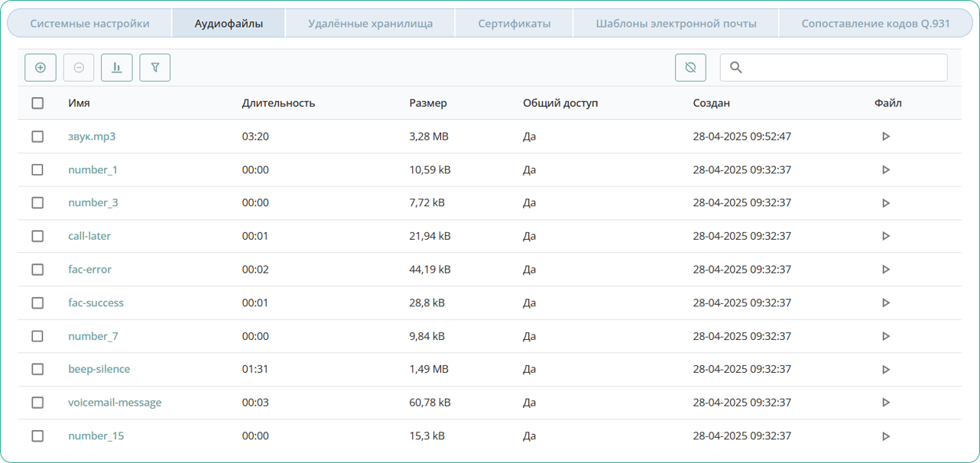Open the fac-success file link

coord(96,303)
